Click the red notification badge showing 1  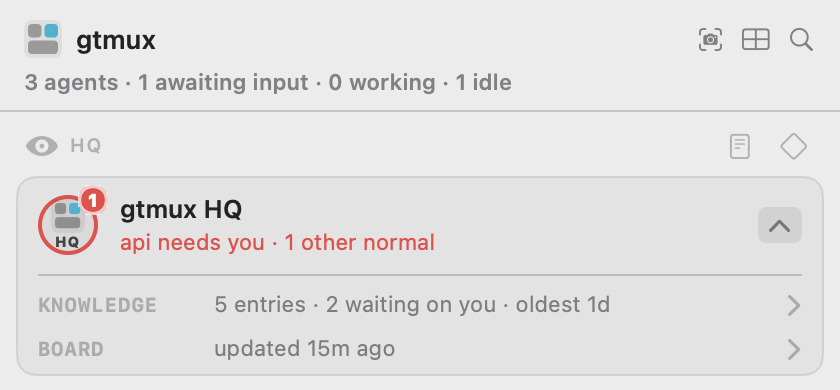tap(93, 201)
